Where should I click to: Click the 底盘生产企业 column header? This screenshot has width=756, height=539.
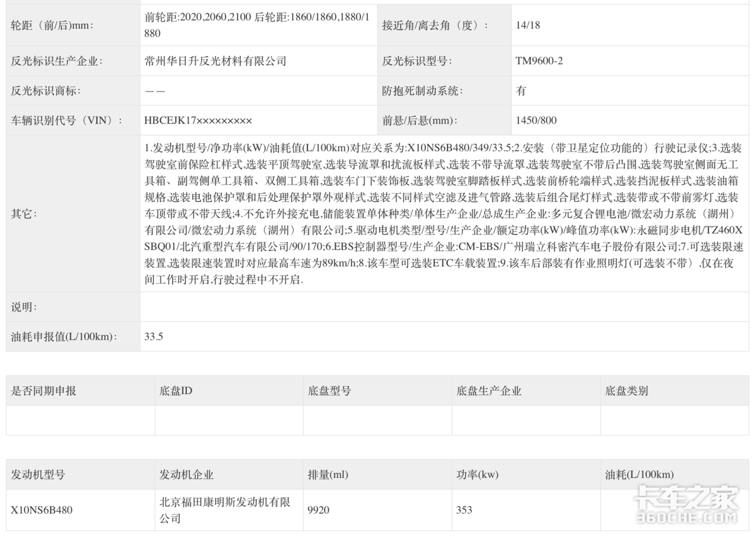489,391
